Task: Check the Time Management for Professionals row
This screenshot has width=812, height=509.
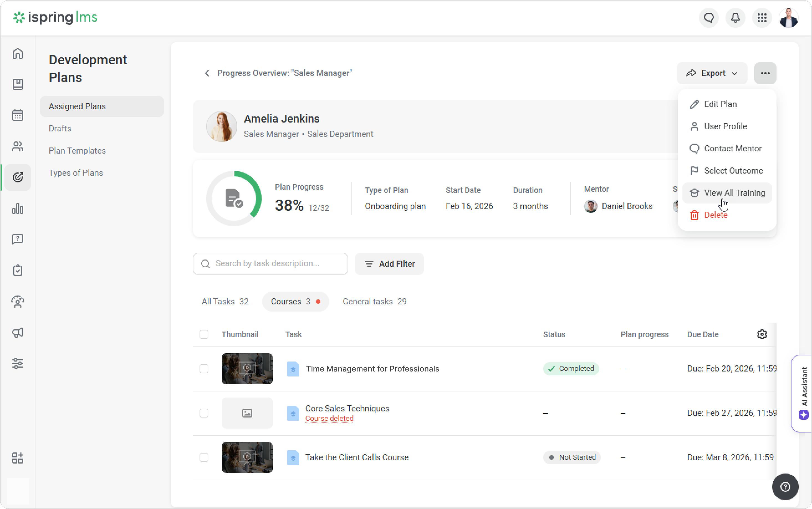Action: point(204,369)
